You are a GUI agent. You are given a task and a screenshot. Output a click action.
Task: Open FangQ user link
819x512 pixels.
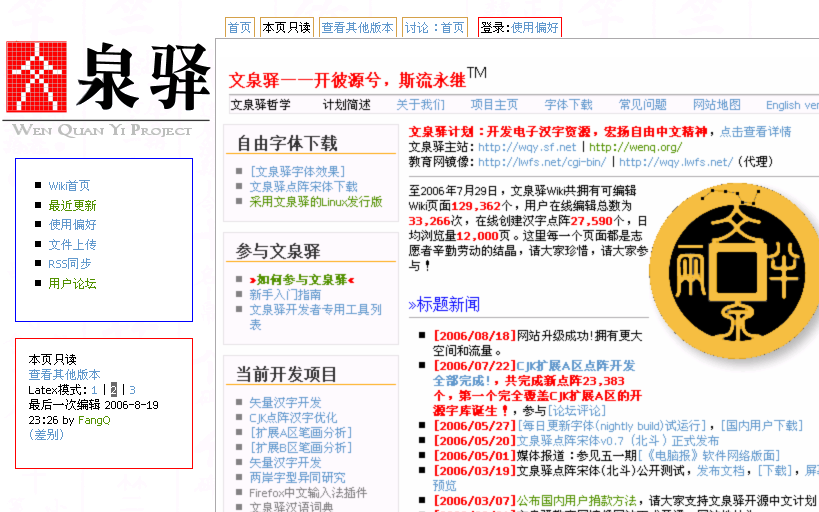point(94,420)
